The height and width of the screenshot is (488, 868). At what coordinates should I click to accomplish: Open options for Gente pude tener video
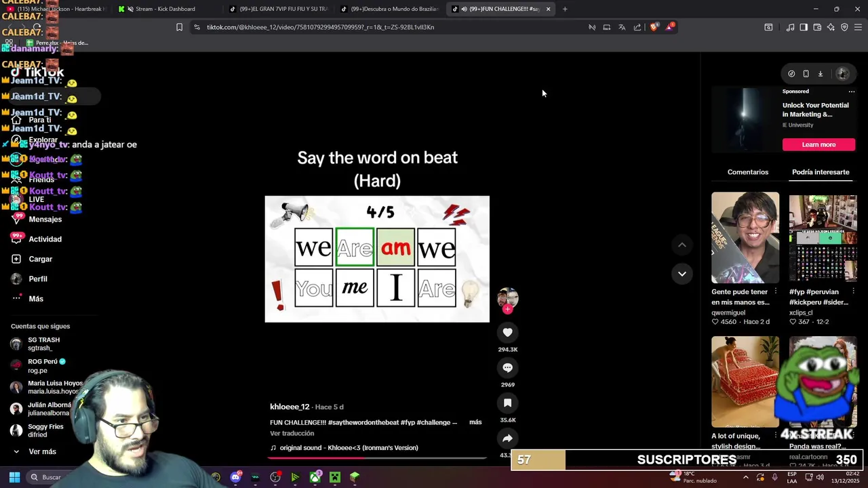pyautogui.click(x=775, y=292)
